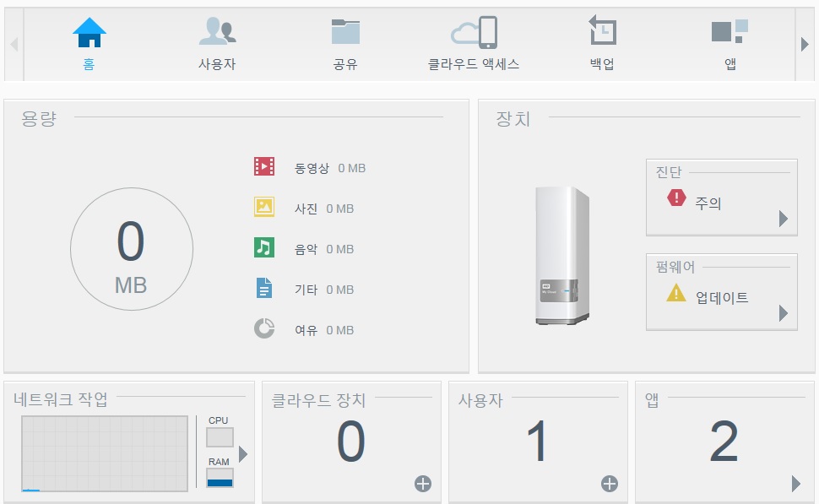Click the music (음악) note icon
Viewport: 819px width, 504px height.
click(264, 247)
